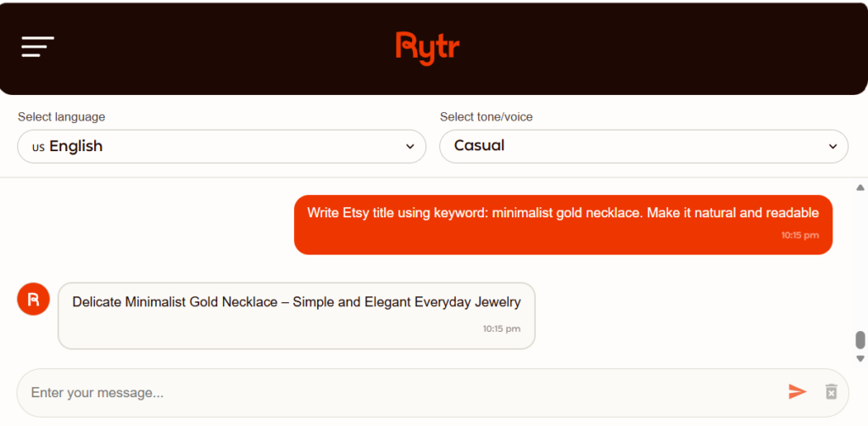Expand the language selector using its chevron arrow
This screenshot has width=868, height=426.
point(410,147)
